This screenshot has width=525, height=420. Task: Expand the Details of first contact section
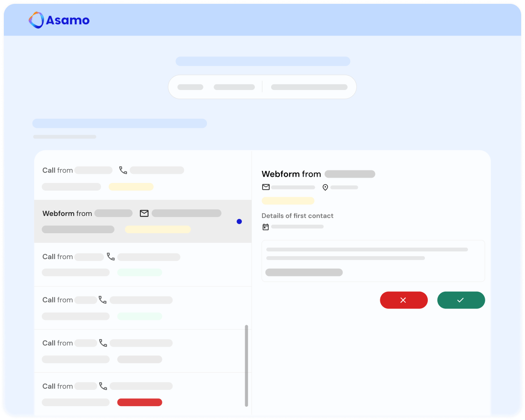297,216
